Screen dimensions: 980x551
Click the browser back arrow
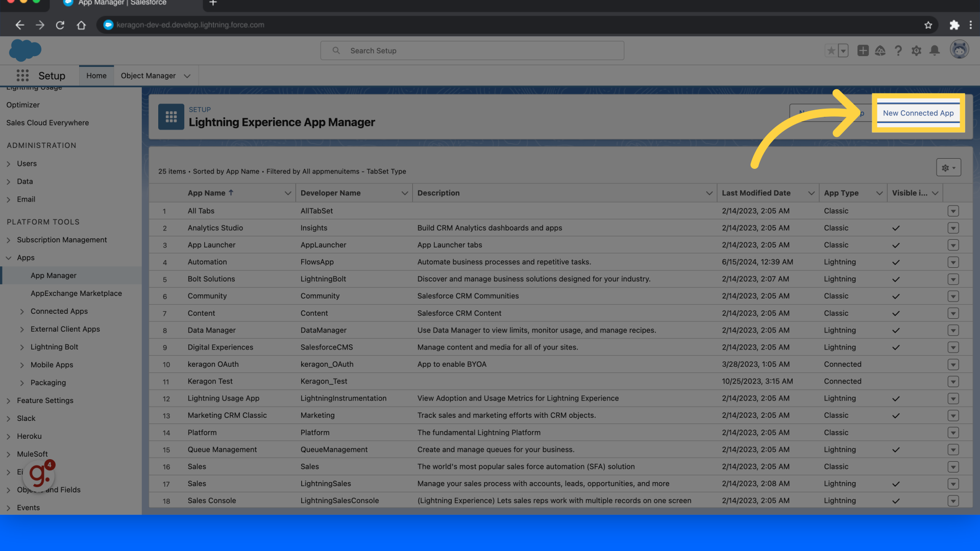pos(19,25)
